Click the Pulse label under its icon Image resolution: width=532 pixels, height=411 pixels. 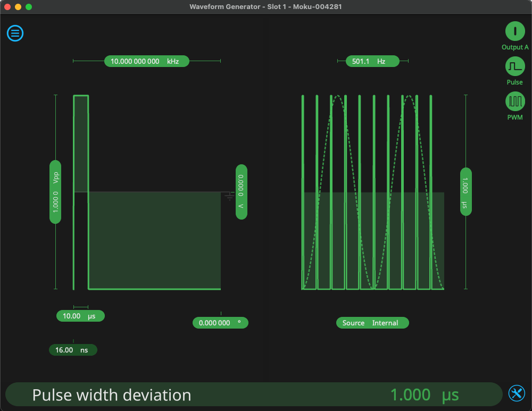coord(514,82)
